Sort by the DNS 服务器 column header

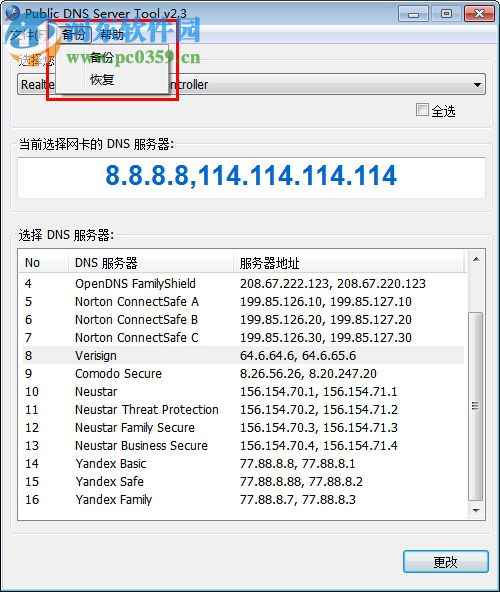tap(151, 262)
